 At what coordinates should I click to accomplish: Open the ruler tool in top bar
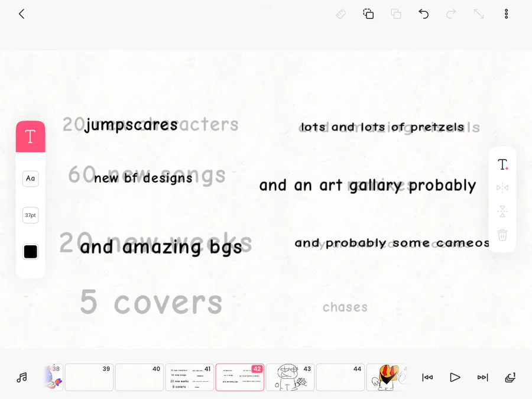tap(340, 14)
